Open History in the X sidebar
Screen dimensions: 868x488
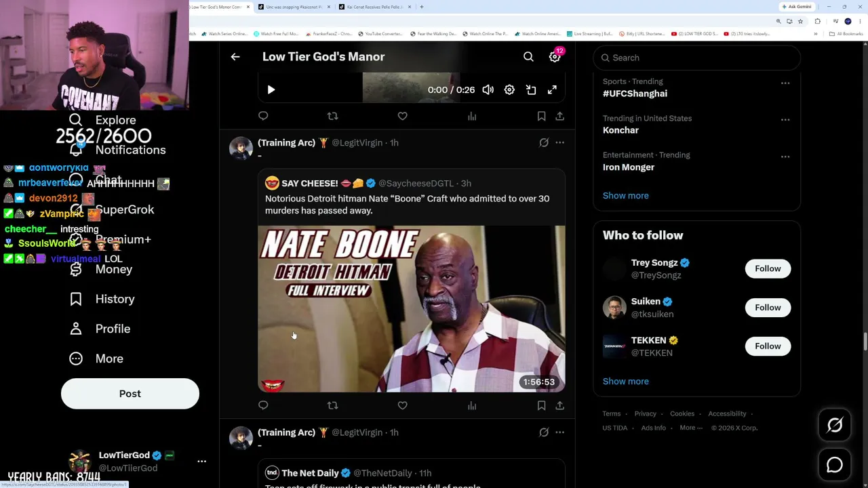click(x=102, y=299)
